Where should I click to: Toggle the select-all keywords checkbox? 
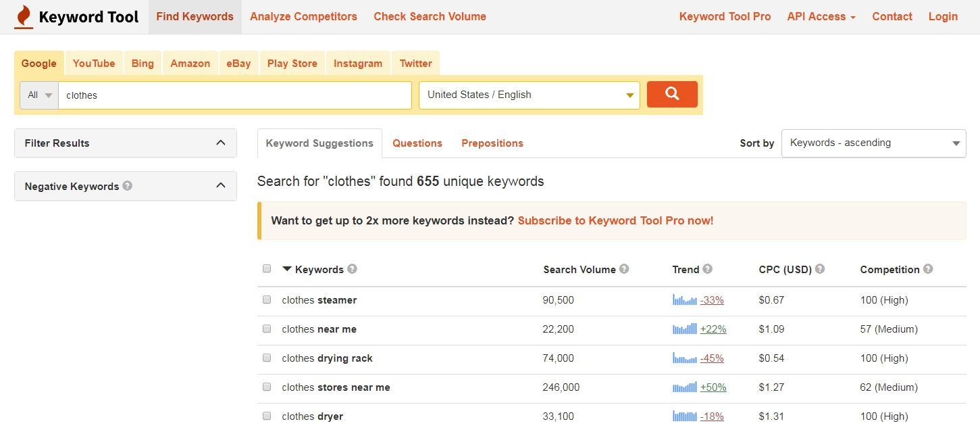(x=267, y=268)
